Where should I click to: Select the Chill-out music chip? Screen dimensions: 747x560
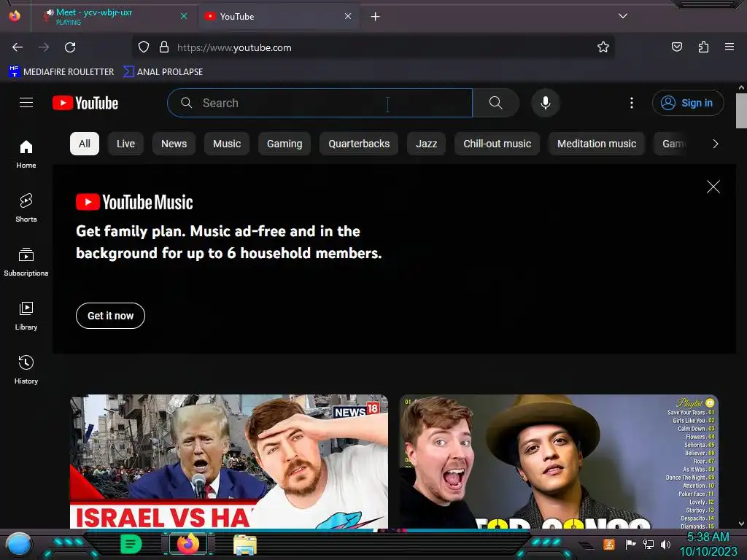pyautogui.click(x=497, y=144)
